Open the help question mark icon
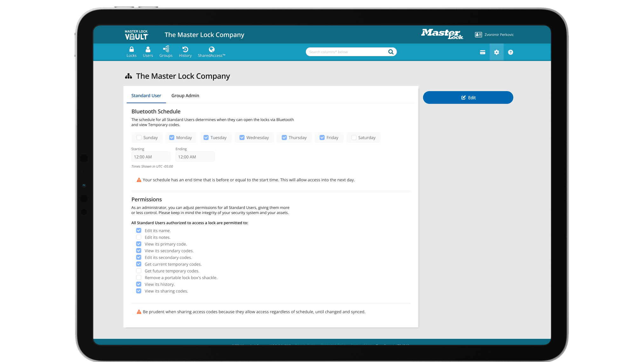 point(510,52)
